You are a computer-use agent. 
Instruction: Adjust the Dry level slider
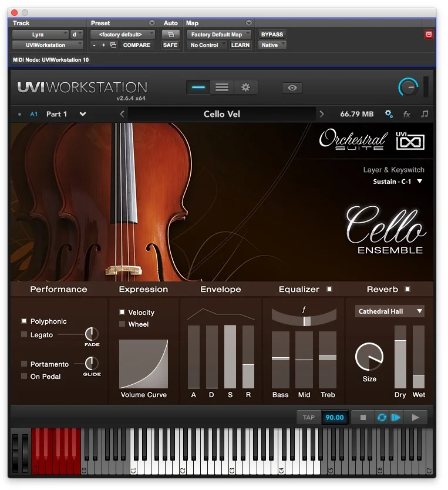point(400,357)
